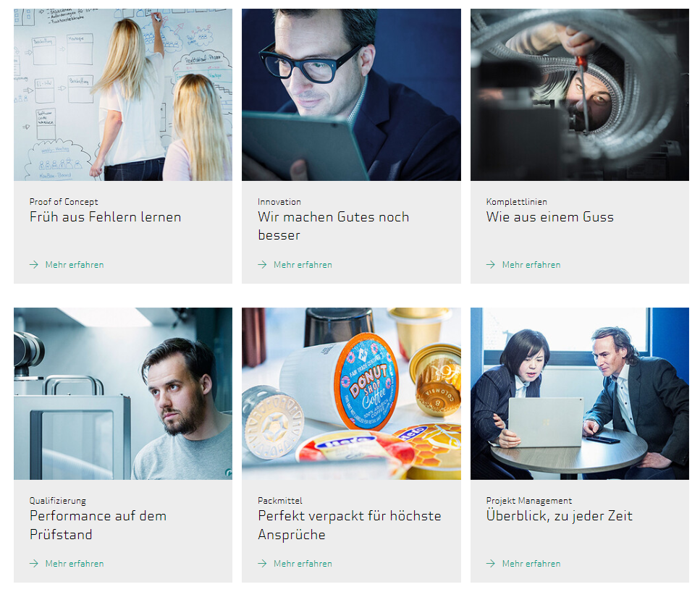Open 'Mehr erfahren' link for Innovation
Image resolution: width=700 pixels, height=592 pixels.
[x=303, y=265]
